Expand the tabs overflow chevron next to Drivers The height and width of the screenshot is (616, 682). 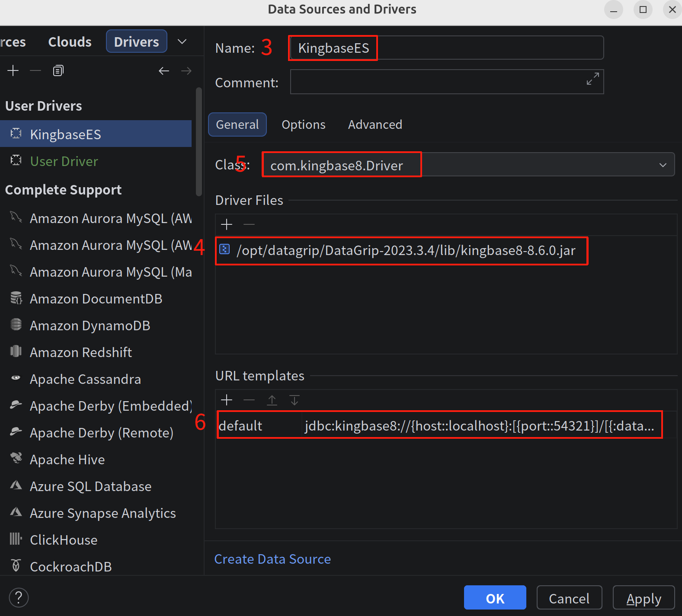click(182, 41)
